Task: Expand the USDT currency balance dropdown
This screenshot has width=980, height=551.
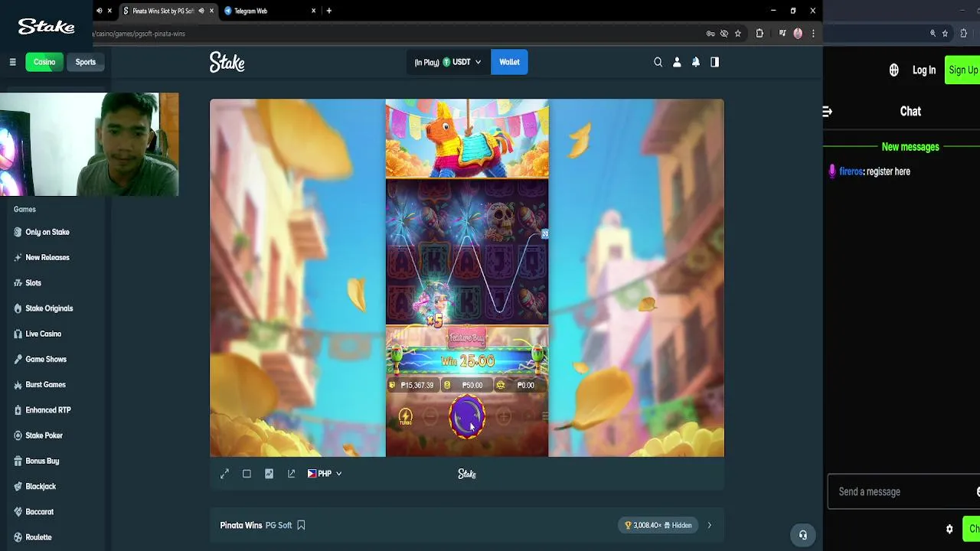Action: click(x=448, y=62)
